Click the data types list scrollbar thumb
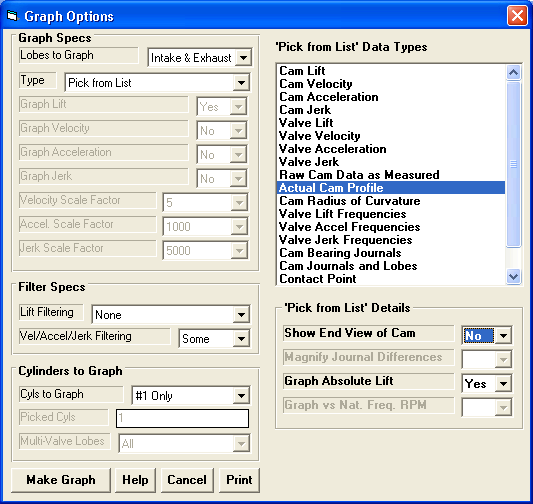Image resolution: width=533 pixels, height=504 pixels. point(513,164)
